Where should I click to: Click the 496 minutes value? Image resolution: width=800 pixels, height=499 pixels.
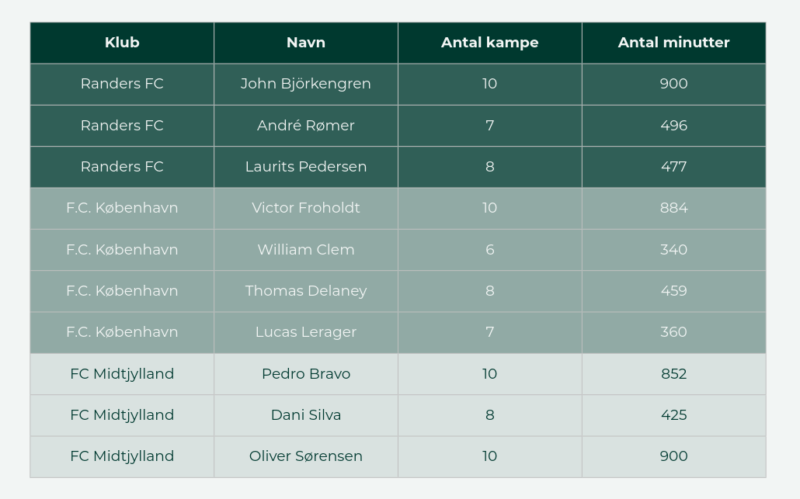pos(674,126)
